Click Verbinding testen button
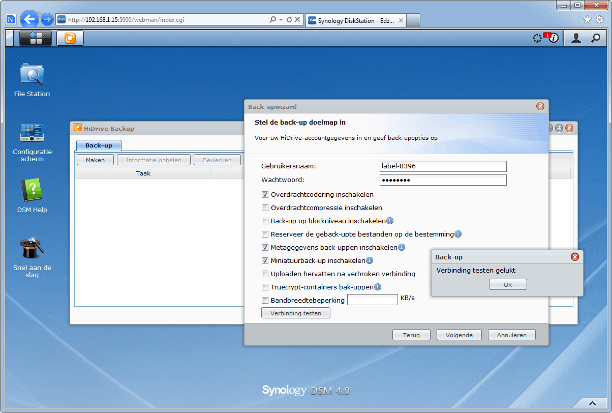Screen dimensions: 612x413 (295, 313)
